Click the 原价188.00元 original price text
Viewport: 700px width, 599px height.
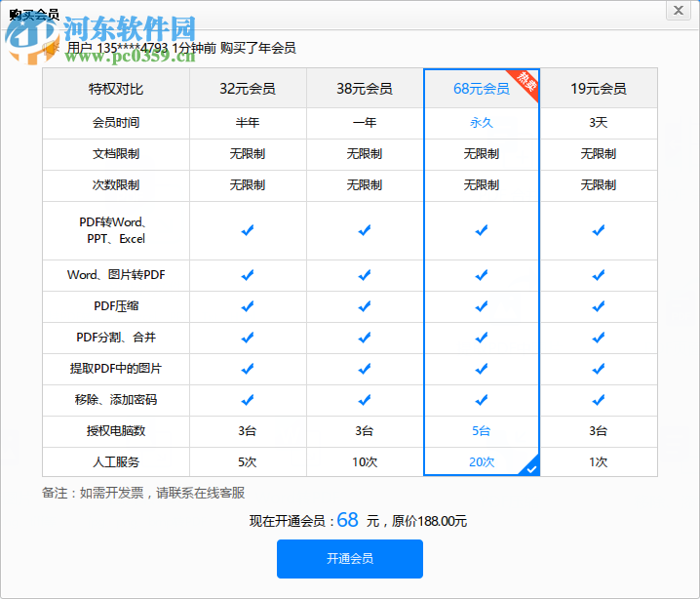[x=429, y=521]
